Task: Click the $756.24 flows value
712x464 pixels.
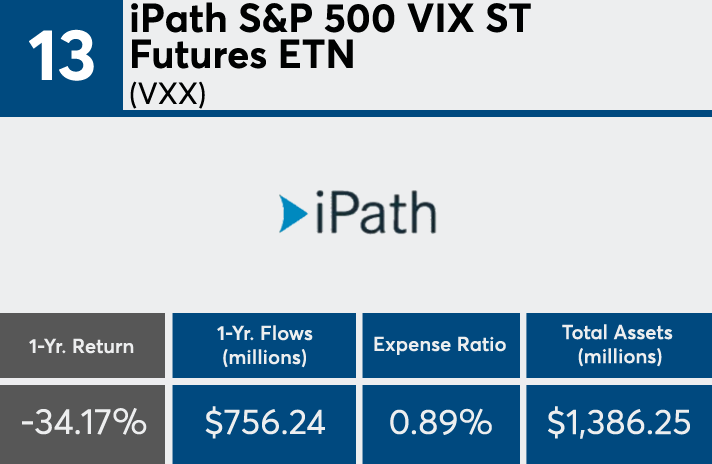Action: [264, 423]
